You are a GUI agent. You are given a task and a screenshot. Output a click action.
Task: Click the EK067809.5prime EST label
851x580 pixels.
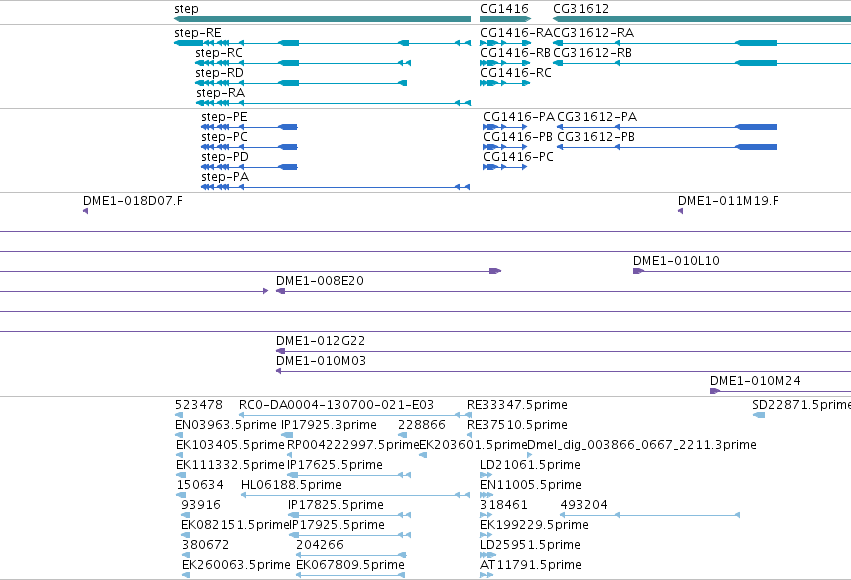coord(351,565)
